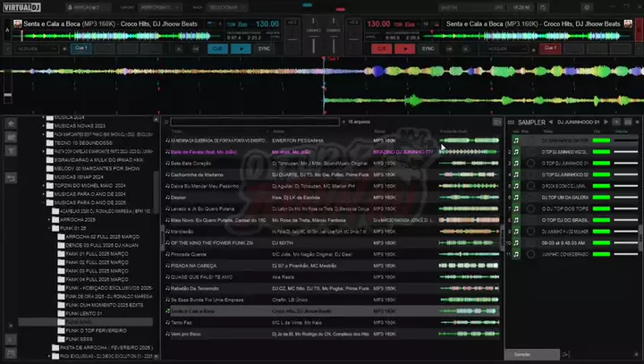Go to previous sampler bank arrow
The width and height of the screenshot is (644, 364).
[x=551, y=122]
